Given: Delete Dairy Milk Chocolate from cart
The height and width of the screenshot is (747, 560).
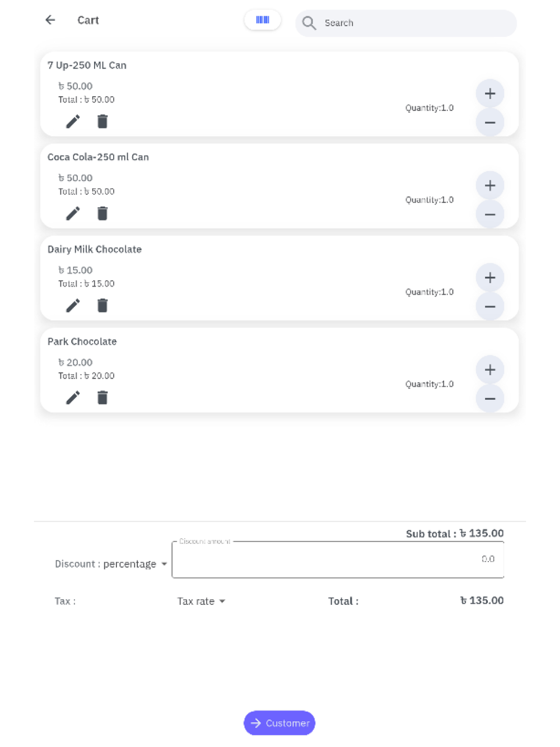Looking at the screenshot, I should tap(102, 306).
